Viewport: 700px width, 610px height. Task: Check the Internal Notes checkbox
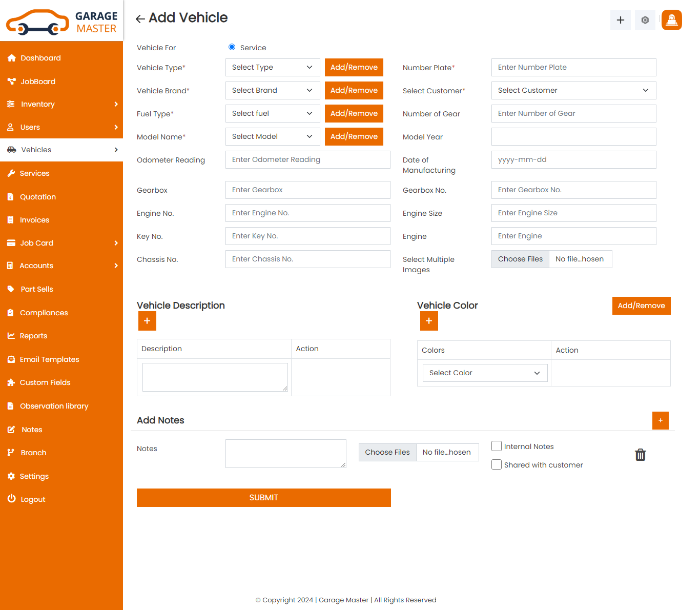coord(497,446)
